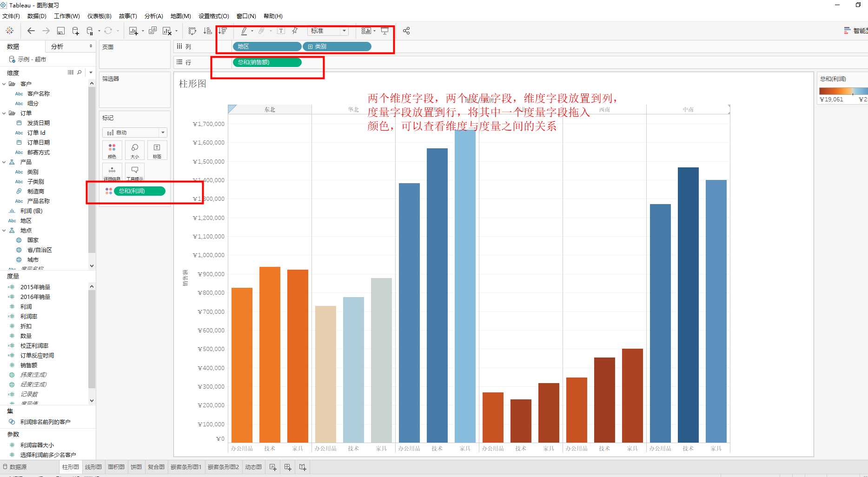Toggle show mark labels T button
The height and width of the screenshot is (477, 868).
pyautogui.click(x=281, y=31)
